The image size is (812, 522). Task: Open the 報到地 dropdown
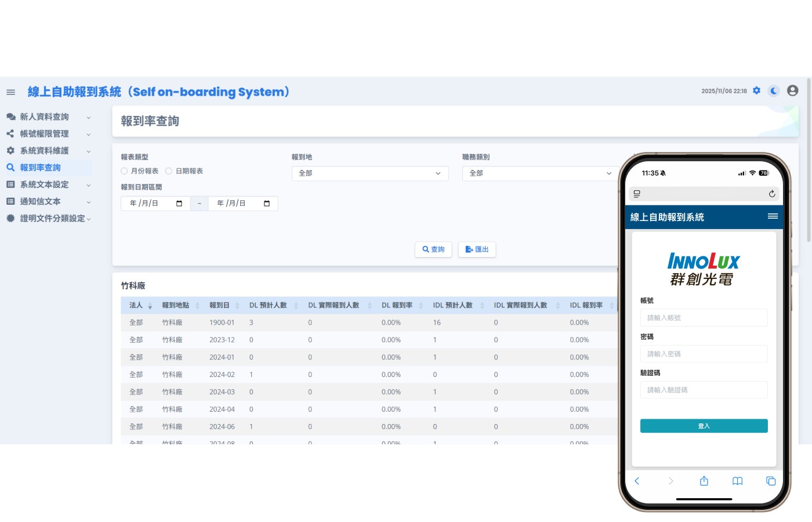point(370,173)
